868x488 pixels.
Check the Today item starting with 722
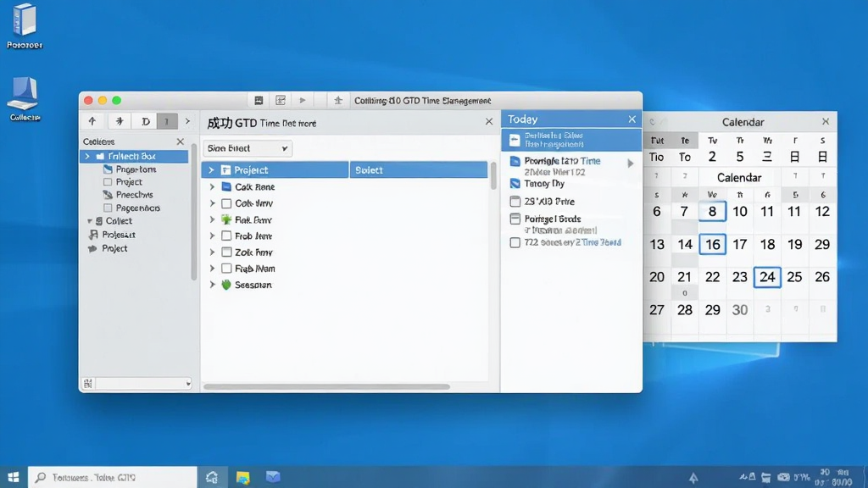(515, 242)
